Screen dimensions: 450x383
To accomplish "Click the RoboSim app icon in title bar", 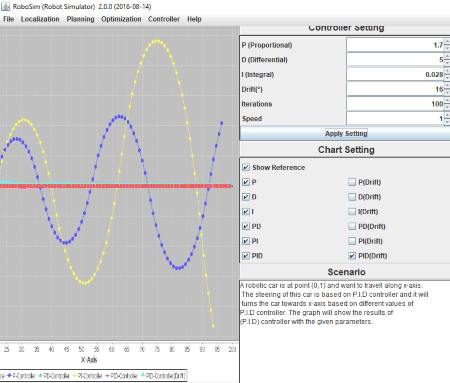I will 6,6.
